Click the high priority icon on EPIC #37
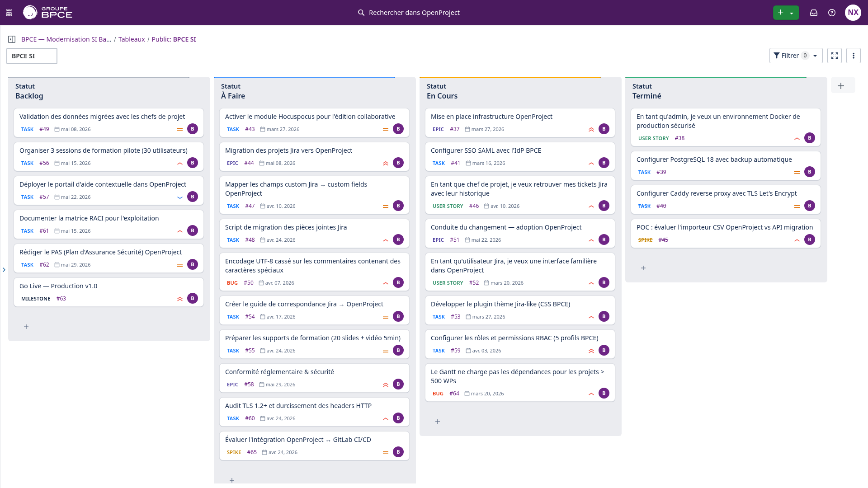The width and height of the screenshot is (868, 488). (x=591, y=129)
